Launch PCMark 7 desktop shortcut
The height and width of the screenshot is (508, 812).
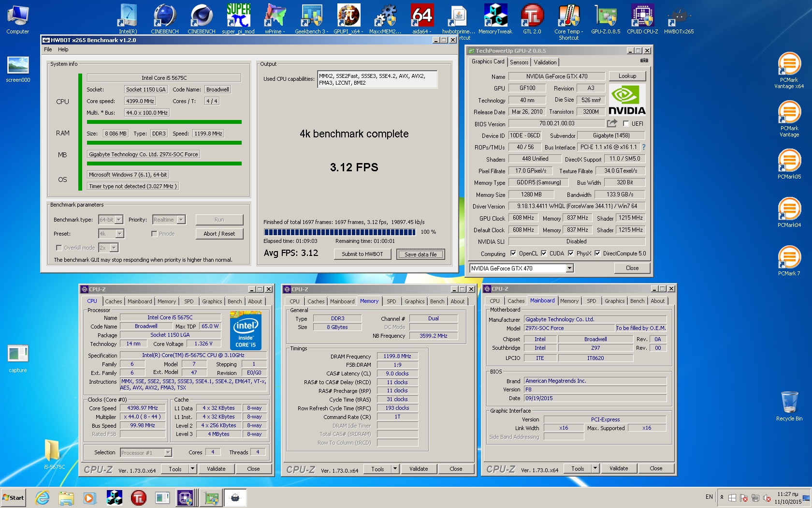pos(789,261)
